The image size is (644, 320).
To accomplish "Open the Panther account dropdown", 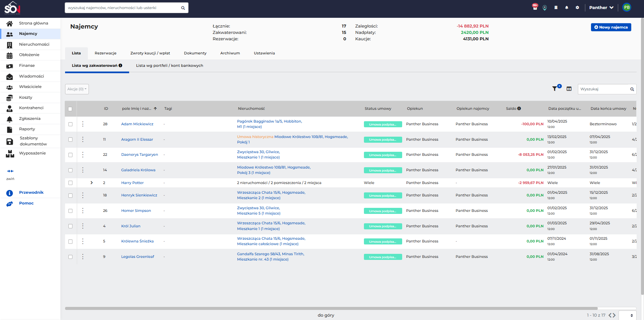I will tap(601, 7).
